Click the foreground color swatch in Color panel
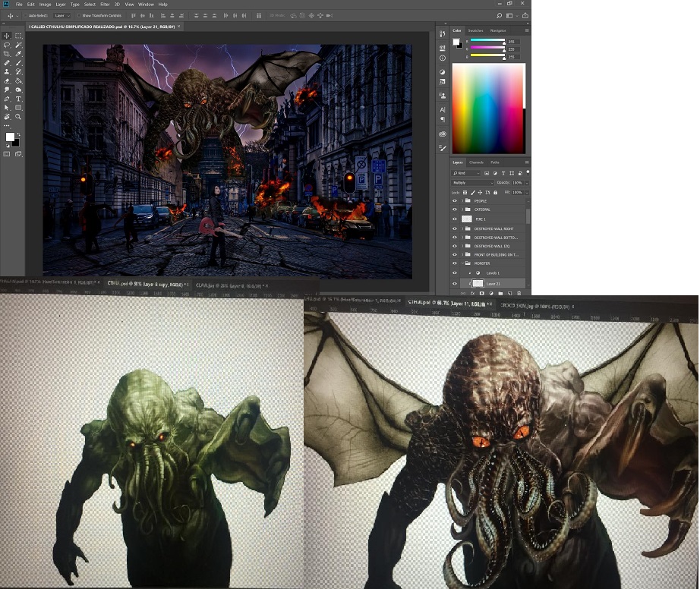Image resolution: width=700 pixels, height=589 pixels. pyautogui.click(x=456, y=42)
